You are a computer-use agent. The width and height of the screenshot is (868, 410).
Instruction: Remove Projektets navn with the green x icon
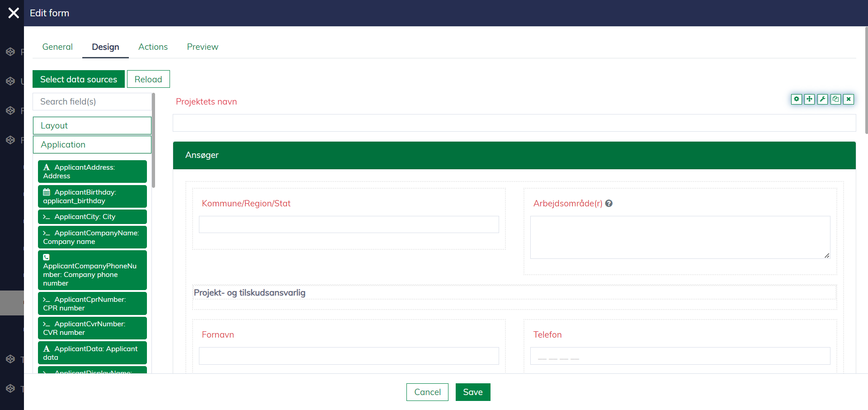(849, 99)
